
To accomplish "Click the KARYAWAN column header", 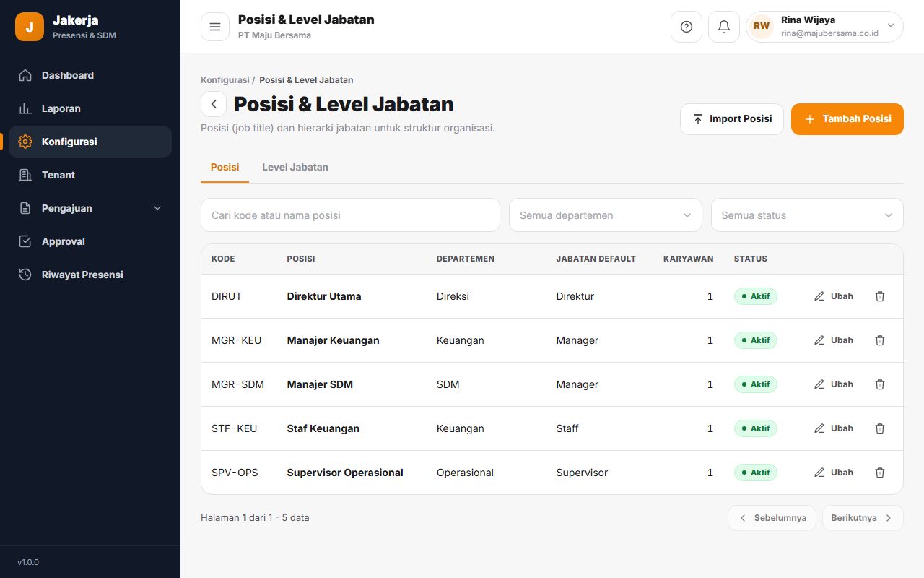I will tap(688, 259).
